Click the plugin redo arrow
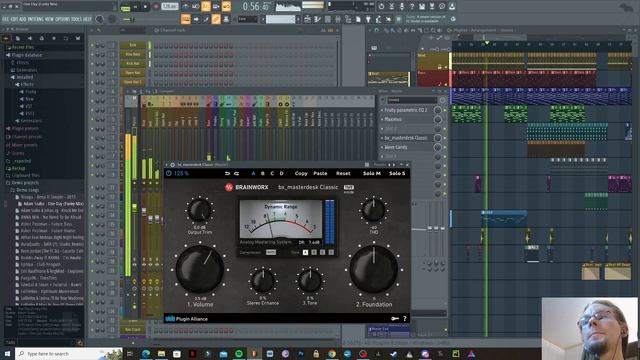Image resolution: width=640 pixels, height=360 pixels. (x=236, y=173)
